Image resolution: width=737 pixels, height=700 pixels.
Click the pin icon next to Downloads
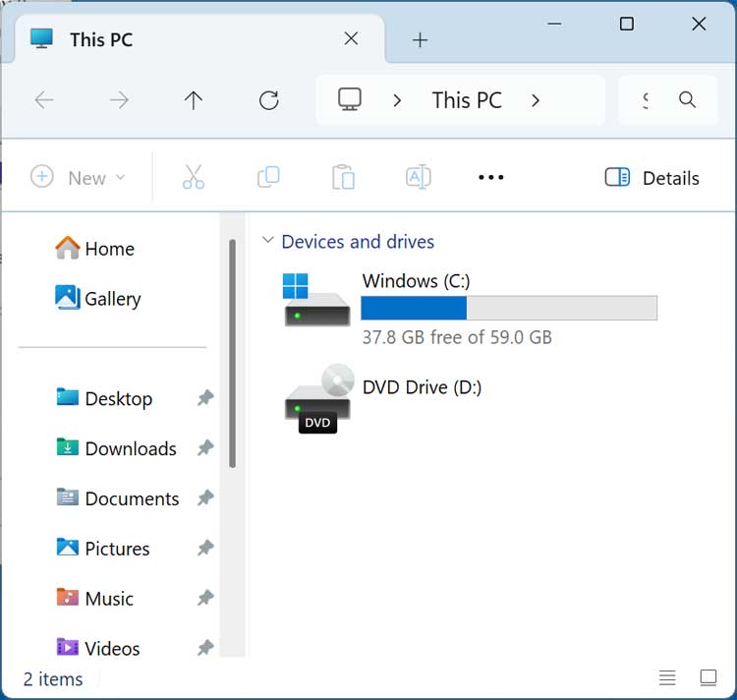[x=205, y=448]
